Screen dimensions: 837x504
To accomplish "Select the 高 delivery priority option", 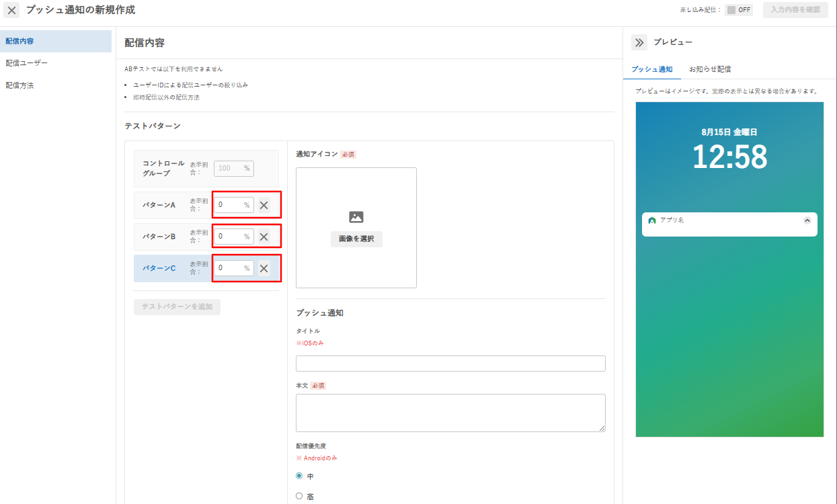I will click(300, 496).
